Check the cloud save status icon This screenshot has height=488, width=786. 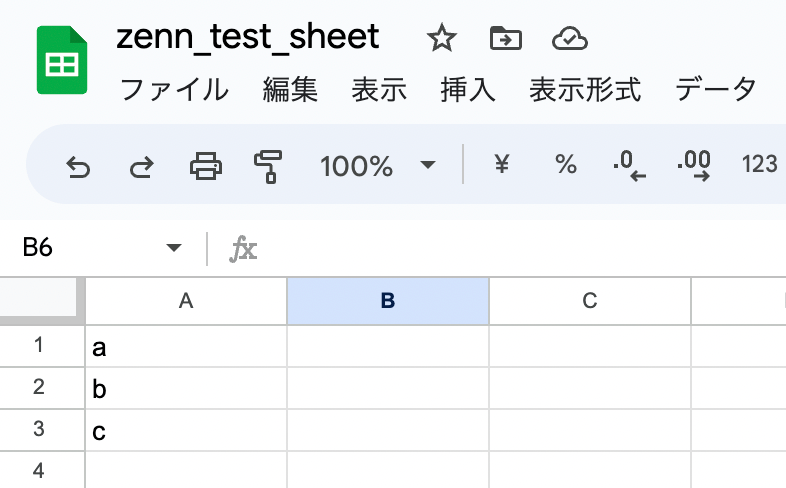[569, 39]
